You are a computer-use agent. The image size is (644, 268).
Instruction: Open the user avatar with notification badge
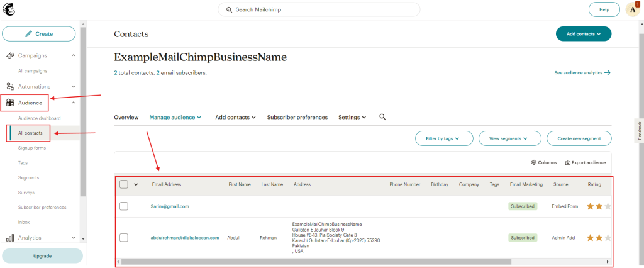[x=633, y=9]
